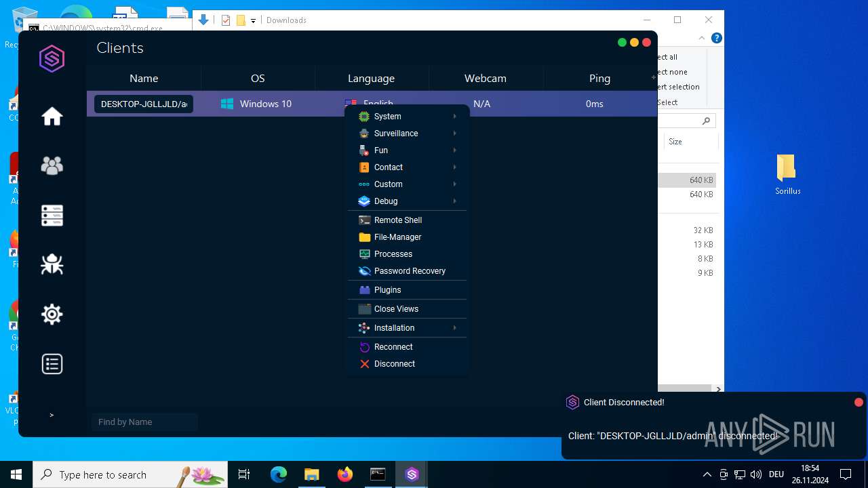
Task: Open the volume tray icon
Action: pos(756,474)
